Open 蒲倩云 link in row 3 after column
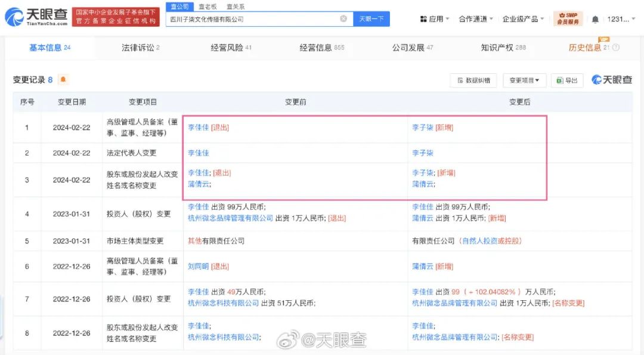The image size is (644, 355). [x=423, y=184]
